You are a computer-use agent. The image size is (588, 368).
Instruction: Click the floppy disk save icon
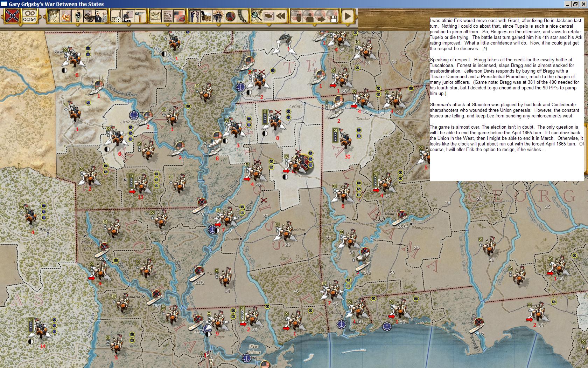[332, 16]
